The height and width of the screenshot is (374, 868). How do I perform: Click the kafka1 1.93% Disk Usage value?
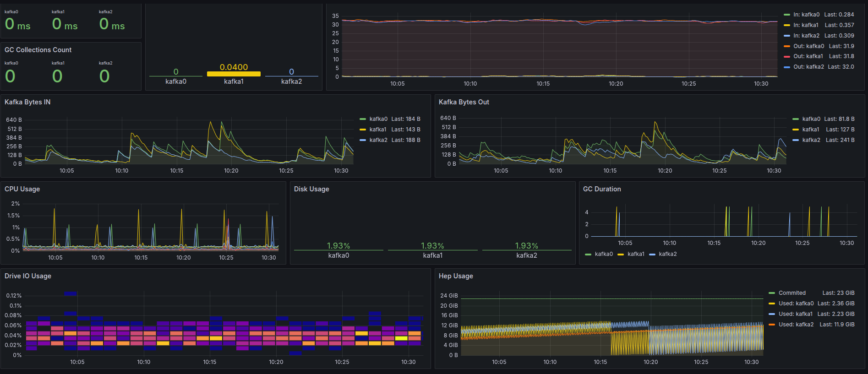point(432,246)
